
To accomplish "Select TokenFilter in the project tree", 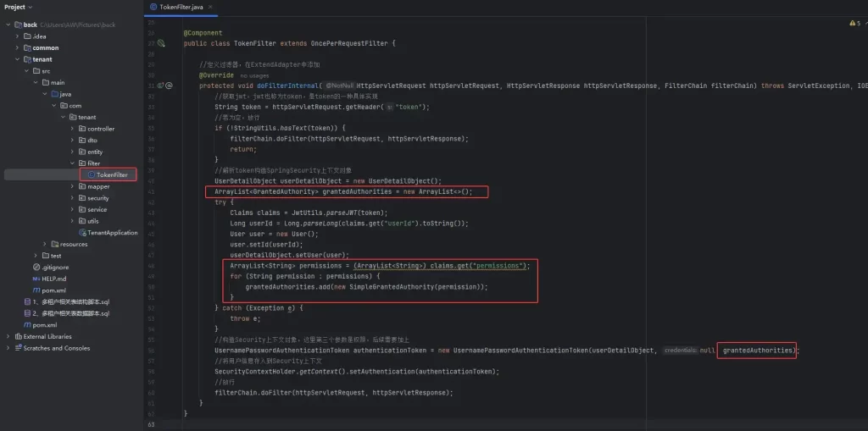I will pos(111,175).
